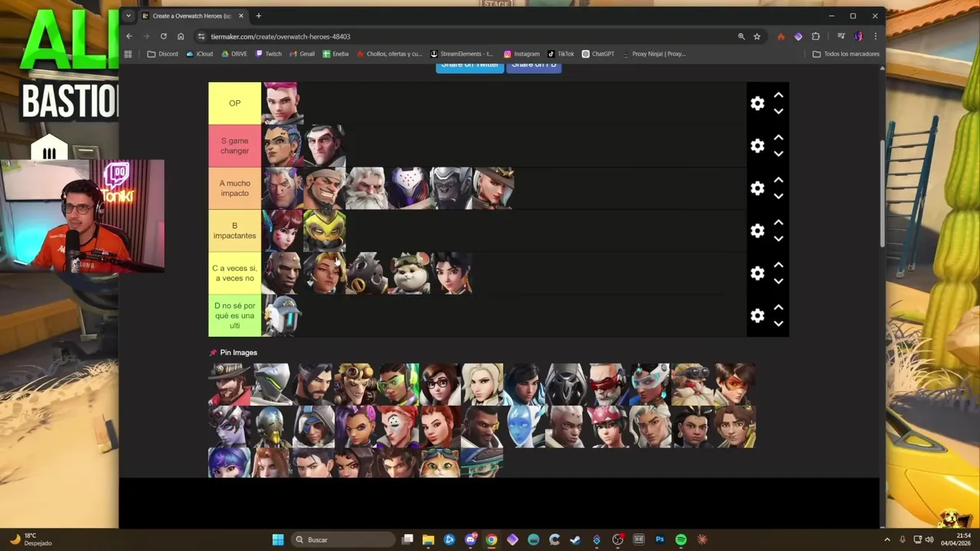The width and height of the screenshot is (980, 551).
Task: Open Spotify from the taskbar
Action: [681, 540]
